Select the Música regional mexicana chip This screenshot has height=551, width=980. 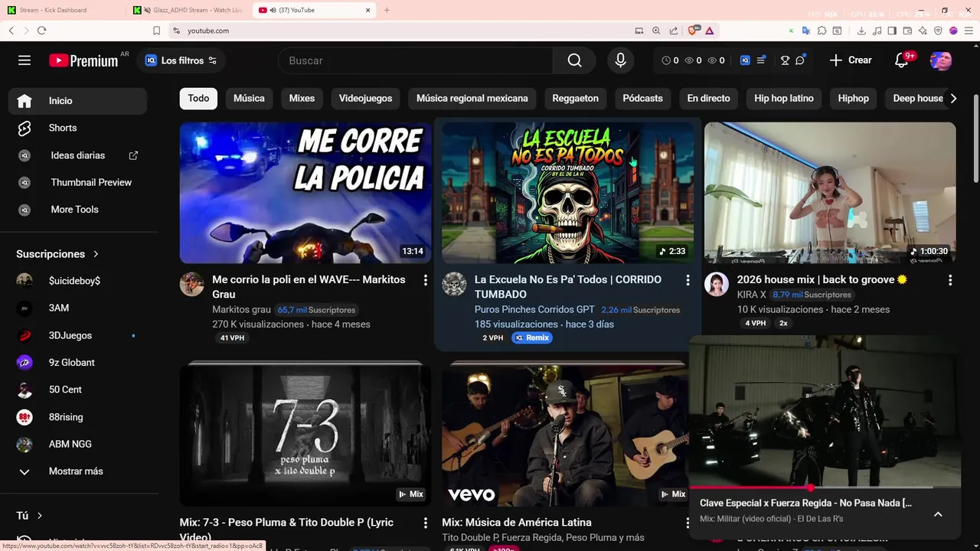coord(472,98)
